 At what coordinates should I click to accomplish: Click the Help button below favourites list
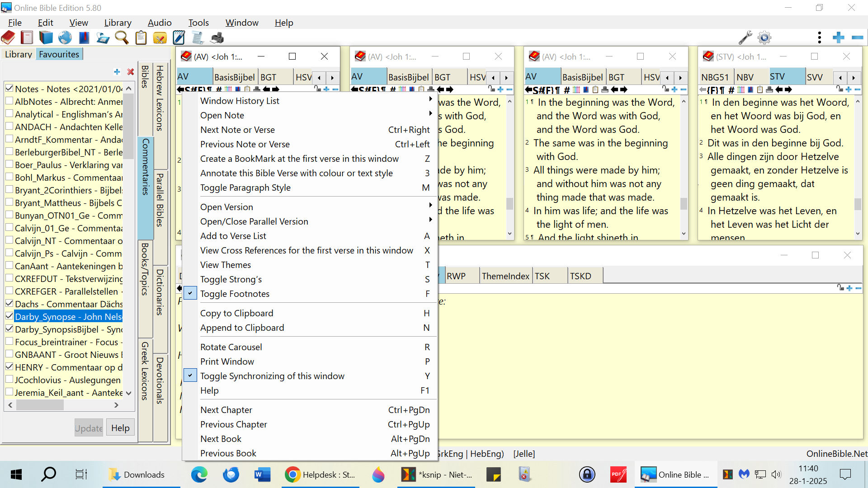click(x=120, y=428)
